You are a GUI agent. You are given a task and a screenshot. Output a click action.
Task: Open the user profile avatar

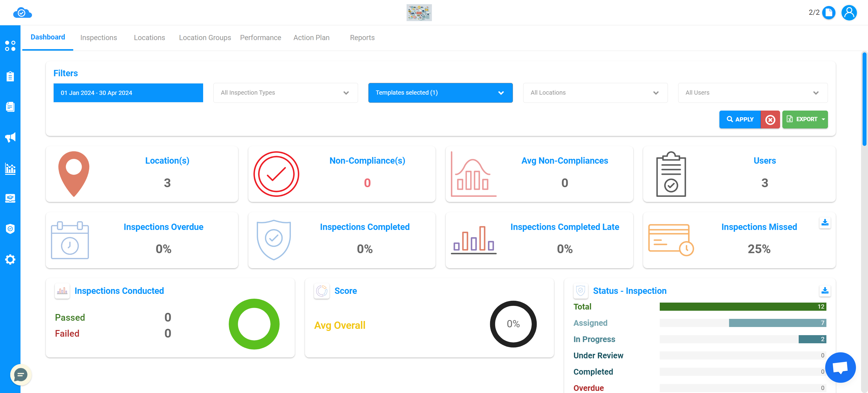click(849, 13)
